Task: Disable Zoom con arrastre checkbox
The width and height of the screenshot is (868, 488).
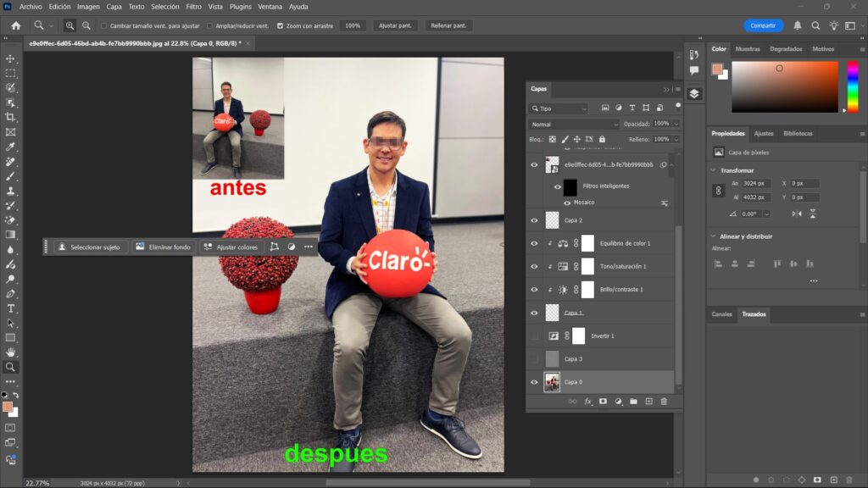Action: point(280,25)
